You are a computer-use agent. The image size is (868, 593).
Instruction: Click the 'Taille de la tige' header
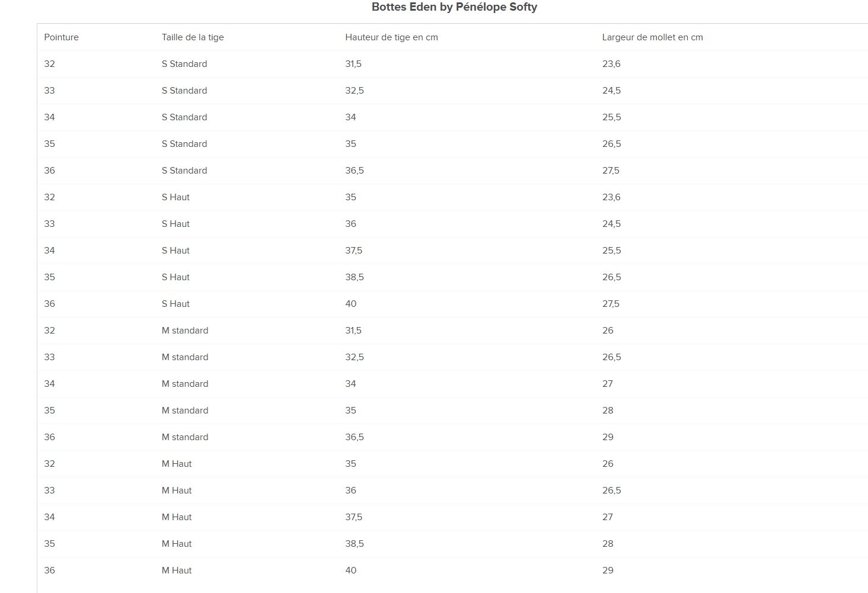point(193,37)
